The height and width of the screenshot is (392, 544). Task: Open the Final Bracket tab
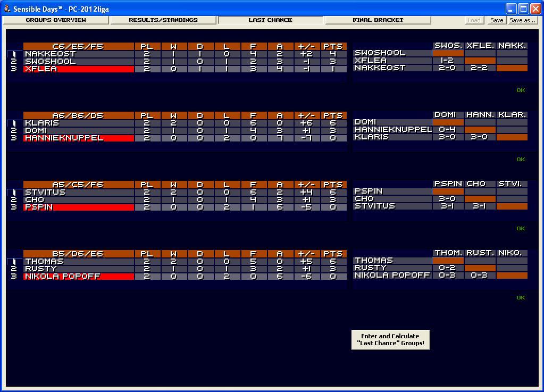pos(378,20)
